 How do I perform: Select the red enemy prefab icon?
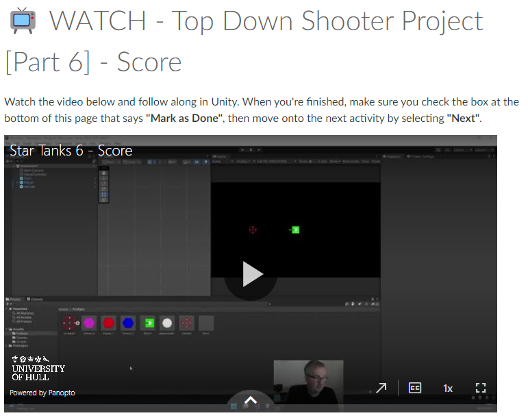[x=108, y=323]
